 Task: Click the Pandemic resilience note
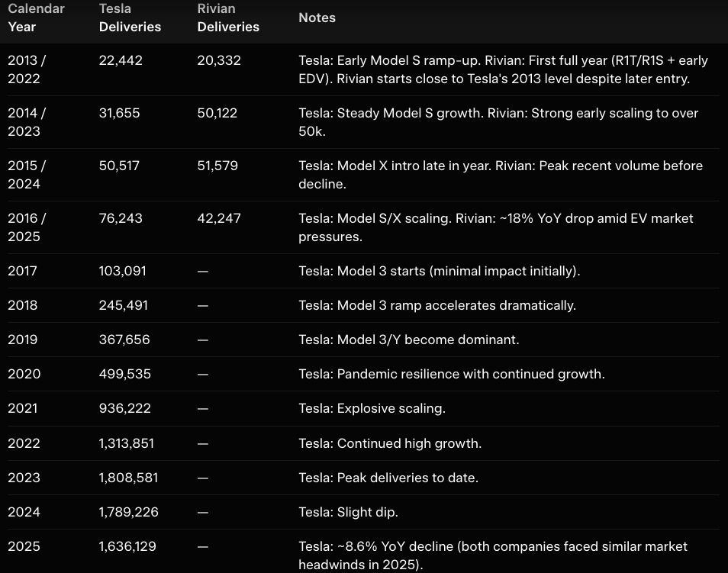click(452, 374)
